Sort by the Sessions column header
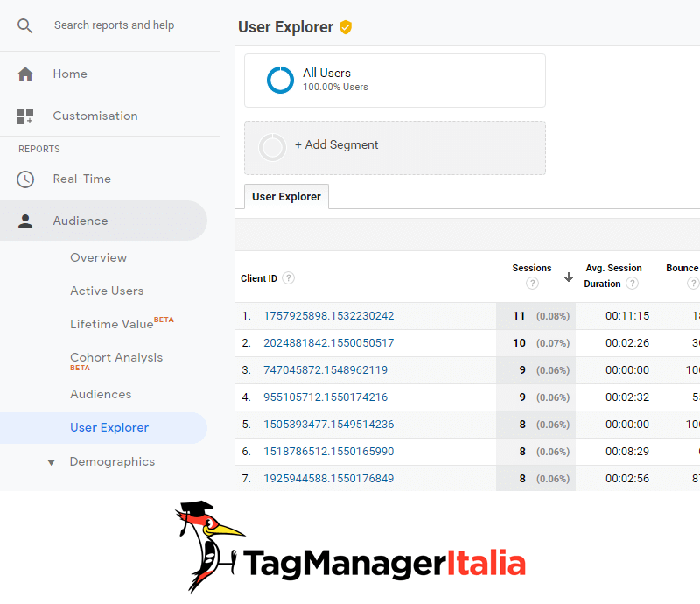The image size is (700, 604). (x=532, y=268)
